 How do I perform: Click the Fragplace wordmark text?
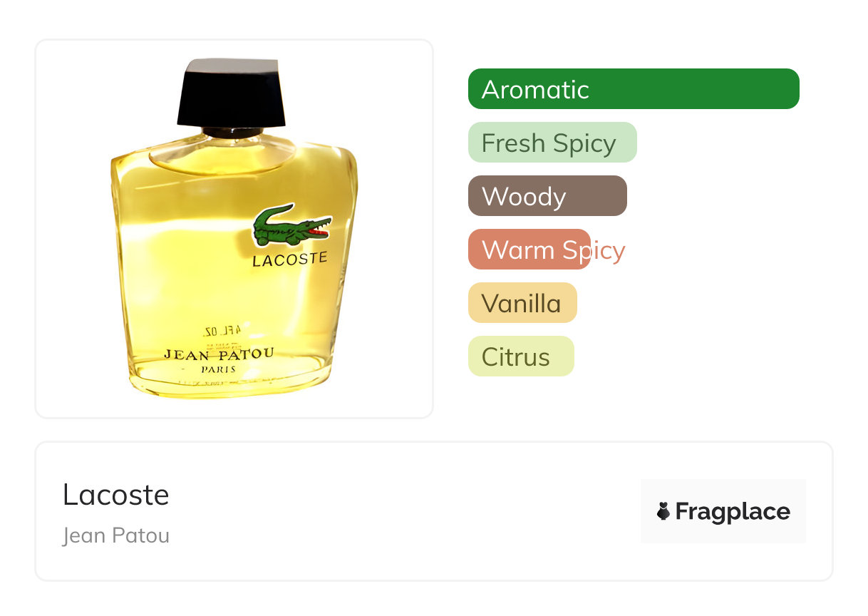pos(733,511)
